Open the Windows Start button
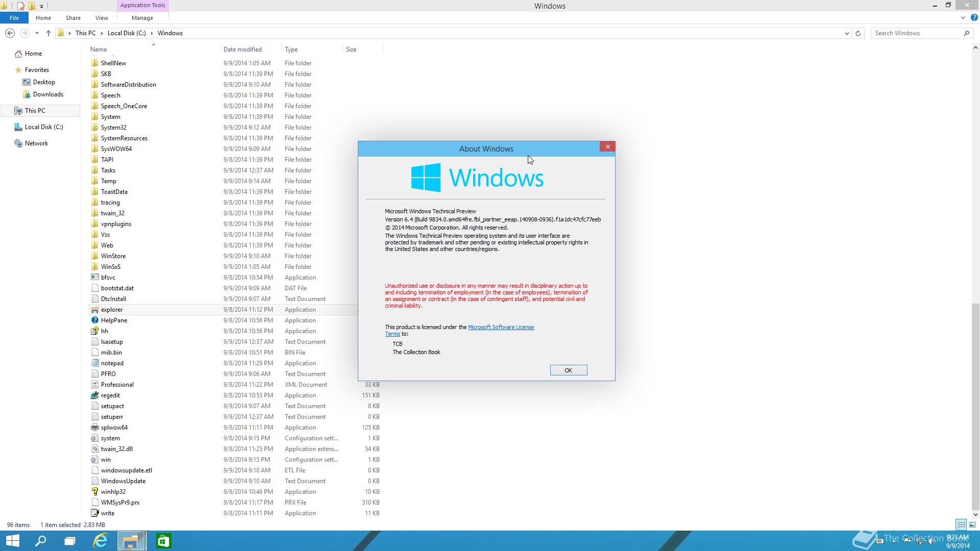This screenshot has width=980, height=551. pos(12,541)
